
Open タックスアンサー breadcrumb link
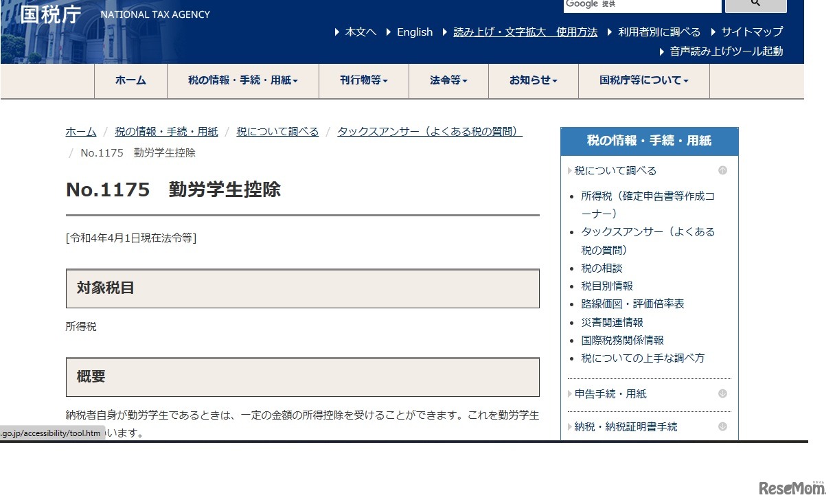tap(429, 131)
